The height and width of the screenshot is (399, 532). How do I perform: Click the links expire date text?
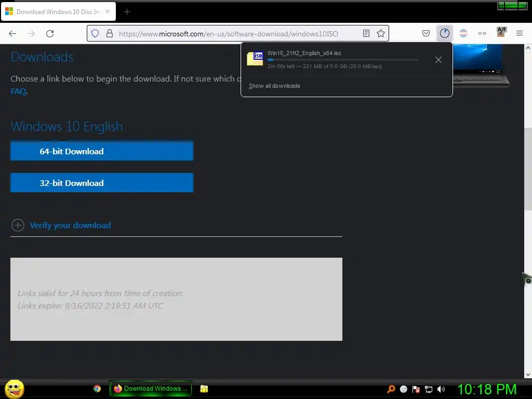pos(90,305)
